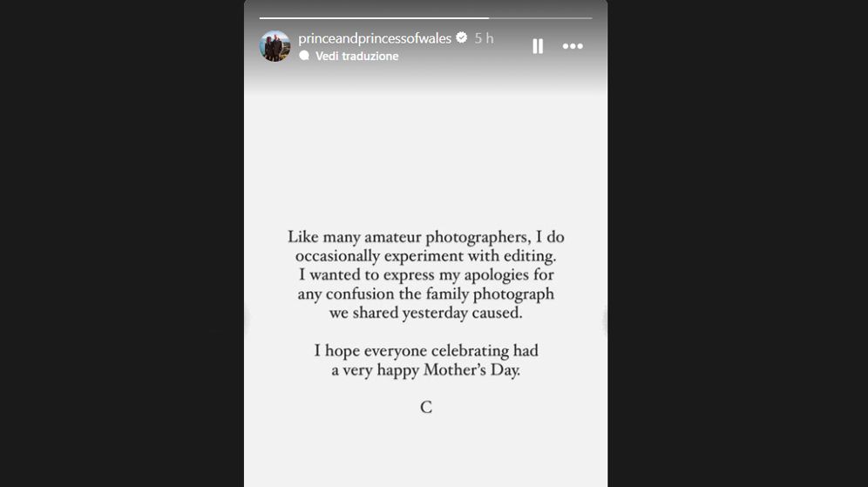Go to the previous story using left arrow
This screenshot has height=487, width=868.
click(246, 320)
